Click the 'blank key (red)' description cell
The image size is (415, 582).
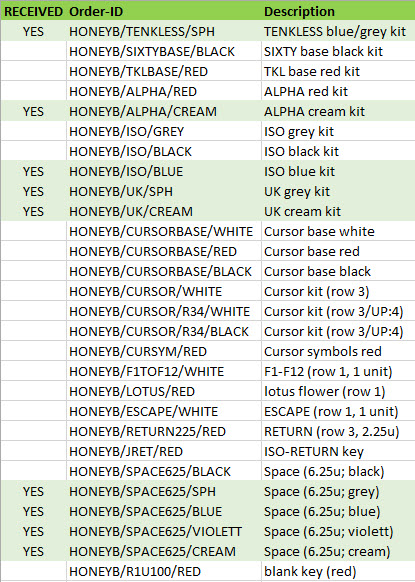[x=338, y=572]
